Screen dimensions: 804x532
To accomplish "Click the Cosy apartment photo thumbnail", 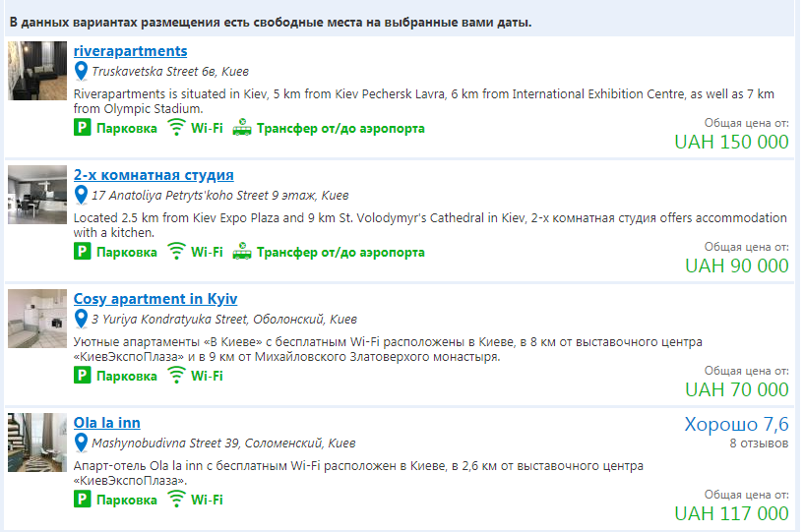I will tap(36, 319).
